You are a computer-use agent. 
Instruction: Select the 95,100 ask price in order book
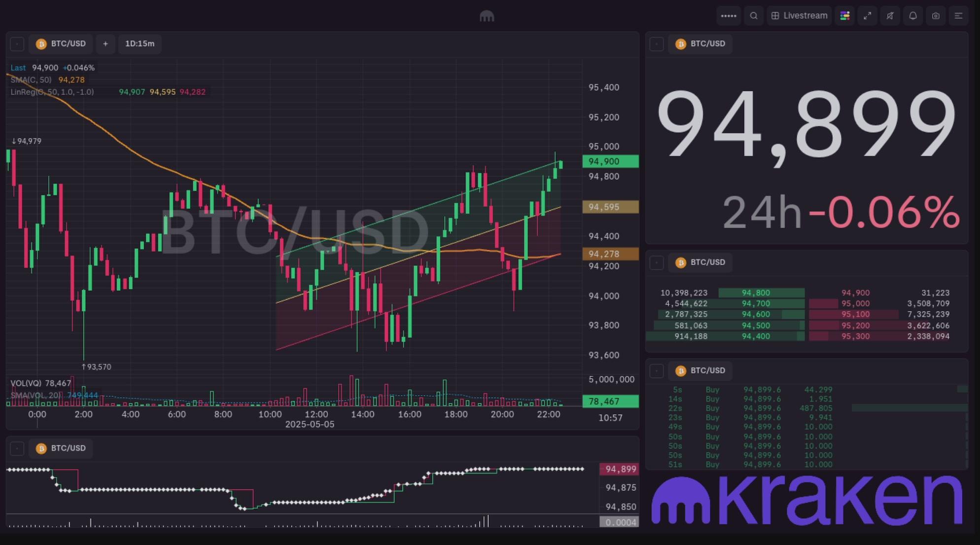pyautogui.click(x=855, y=314)
